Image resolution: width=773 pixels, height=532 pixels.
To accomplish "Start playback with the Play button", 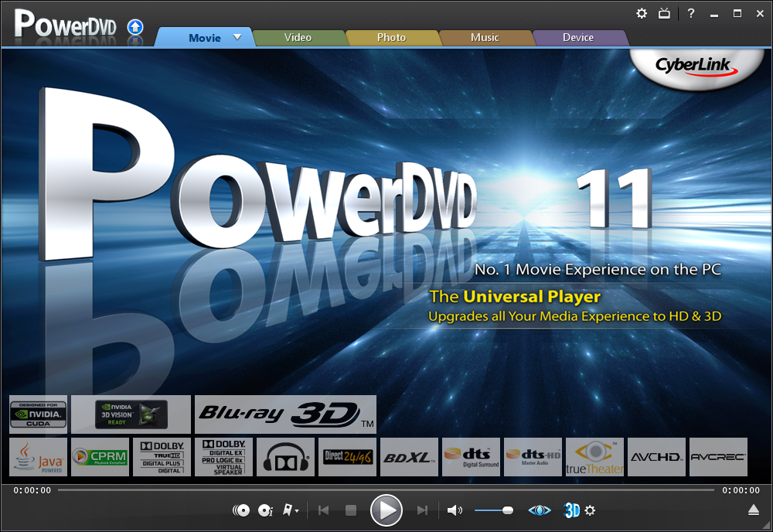I will 386,510.
